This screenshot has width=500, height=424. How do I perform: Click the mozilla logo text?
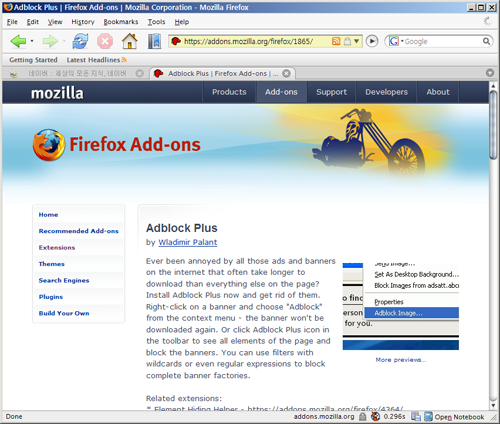(x=57, y=93)
